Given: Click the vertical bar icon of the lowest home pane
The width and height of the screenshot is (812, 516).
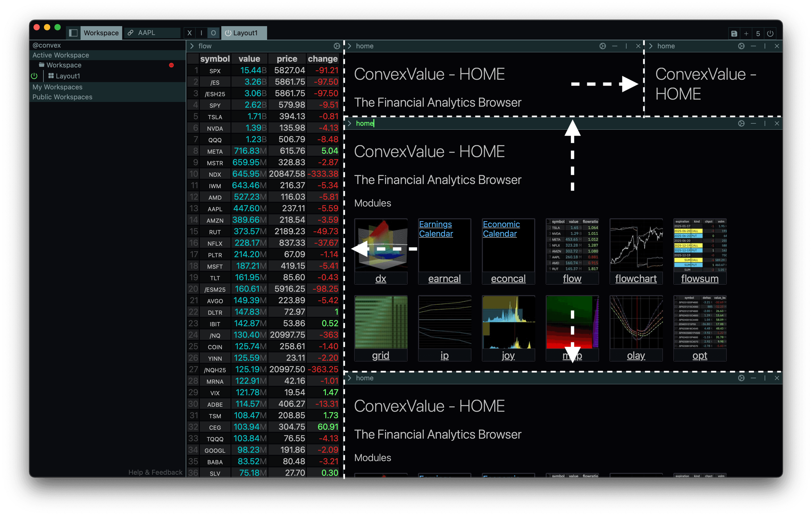Looking at the screenshot, I should (x=765, y=378).
